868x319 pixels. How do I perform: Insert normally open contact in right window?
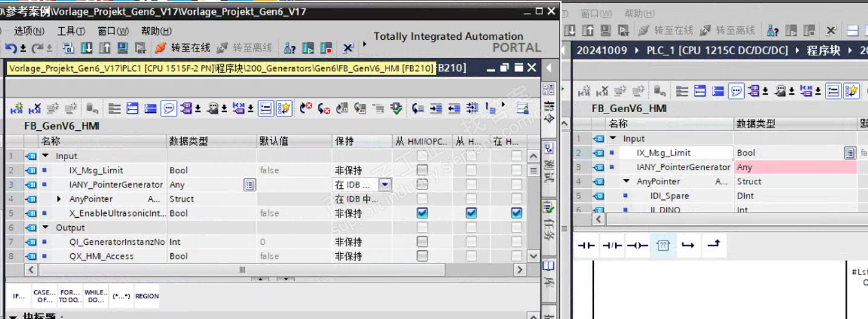click(x=586, y=246)
